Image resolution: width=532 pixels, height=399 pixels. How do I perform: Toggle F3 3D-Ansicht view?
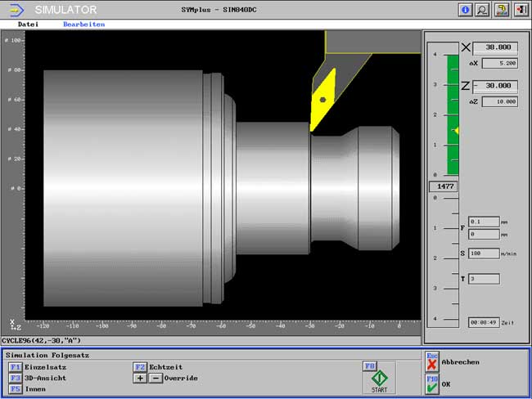tap(15, 379)
